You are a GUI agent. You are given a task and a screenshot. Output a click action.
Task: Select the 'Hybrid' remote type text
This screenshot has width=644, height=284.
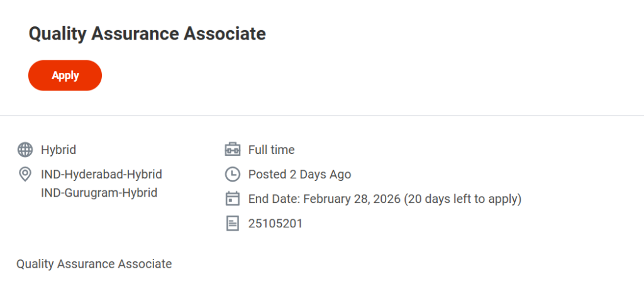coord(58,150)
